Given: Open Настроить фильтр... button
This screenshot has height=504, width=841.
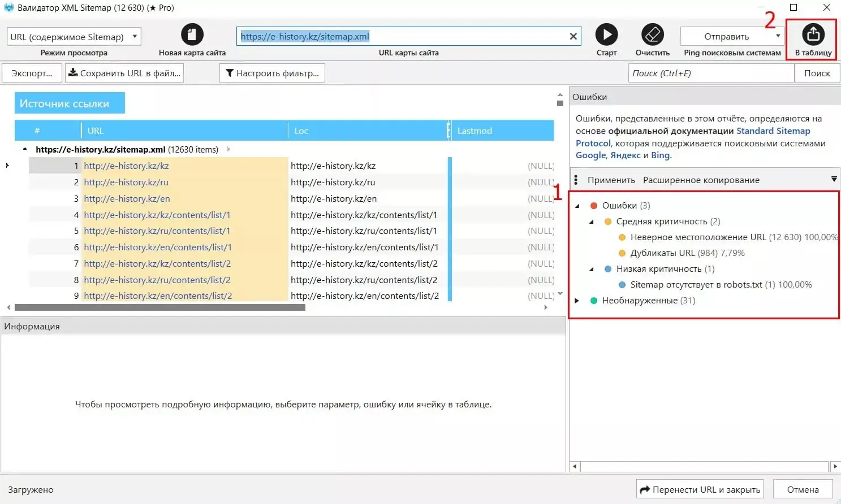Looking at the screenshot, I should pyautogui.click(x=272, y=73).
